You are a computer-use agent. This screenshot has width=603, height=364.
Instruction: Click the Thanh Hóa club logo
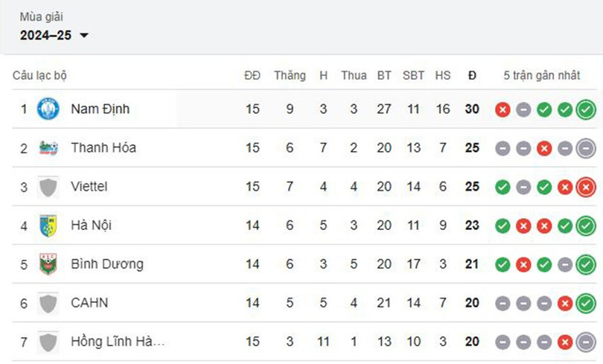click(x=48, y=148)
